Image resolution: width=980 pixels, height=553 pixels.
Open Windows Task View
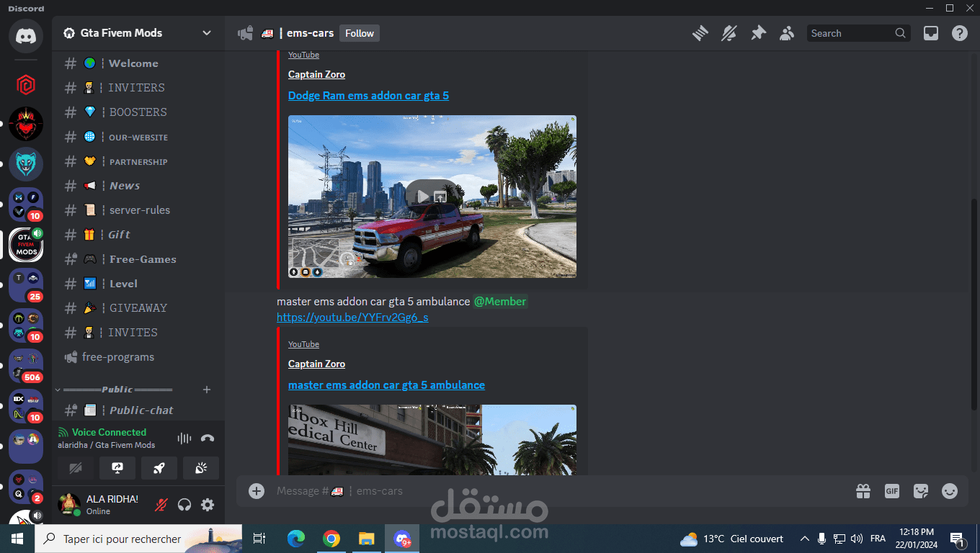pyautogui.click(x=260, y=539)
